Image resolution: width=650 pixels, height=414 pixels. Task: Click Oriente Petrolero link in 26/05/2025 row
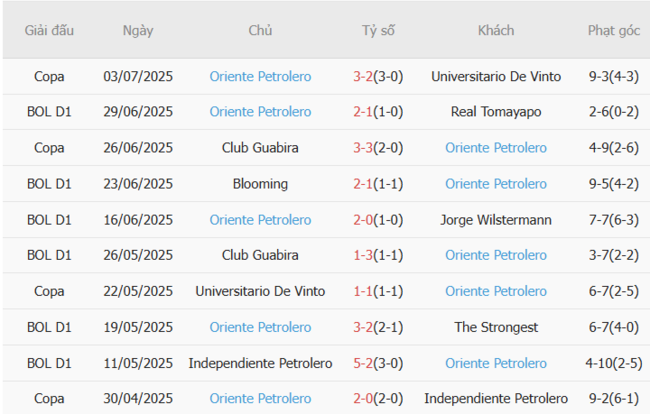pyautogui.click(x=496, y=255)
